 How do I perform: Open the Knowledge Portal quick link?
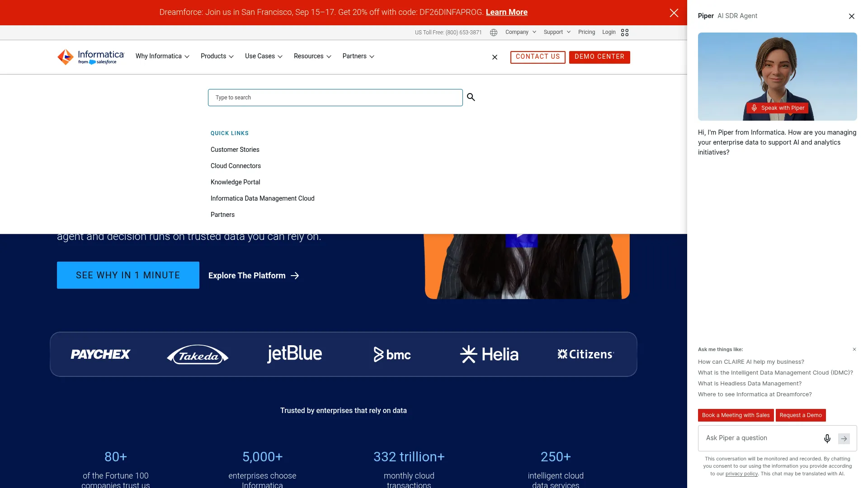(235, 182)
